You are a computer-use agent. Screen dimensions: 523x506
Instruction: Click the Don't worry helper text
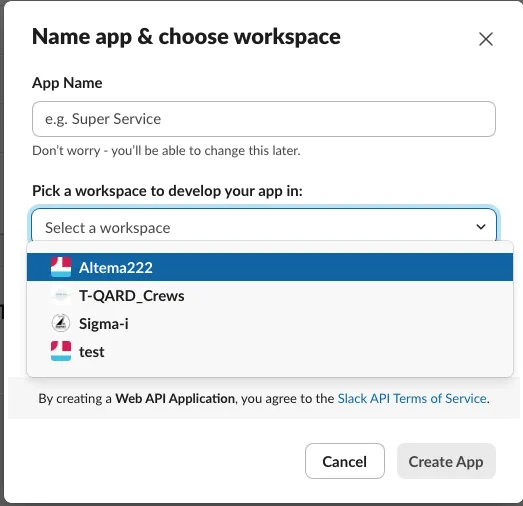pos(166,150)
